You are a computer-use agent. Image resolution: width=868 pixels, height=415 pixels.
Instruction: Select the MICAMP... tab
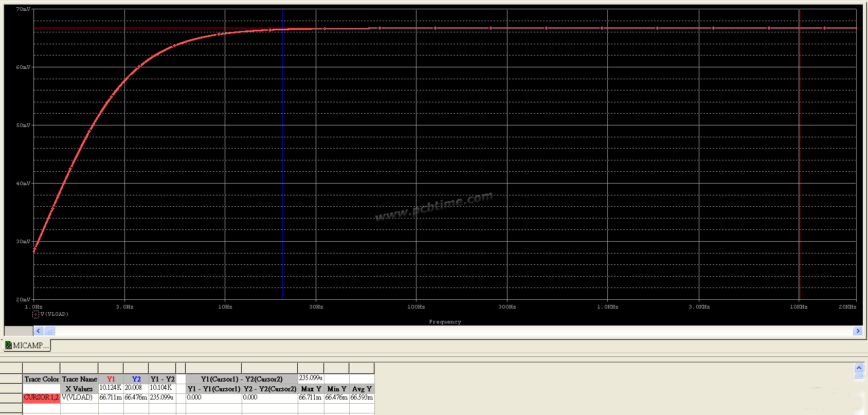point(27,346)
